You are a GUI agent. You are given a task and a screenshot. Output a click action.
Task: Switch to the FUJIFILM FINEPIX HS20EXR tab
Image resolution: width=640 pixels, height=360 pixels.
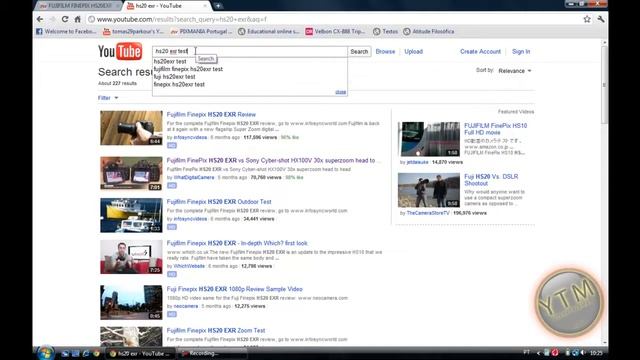coord(77,6)
